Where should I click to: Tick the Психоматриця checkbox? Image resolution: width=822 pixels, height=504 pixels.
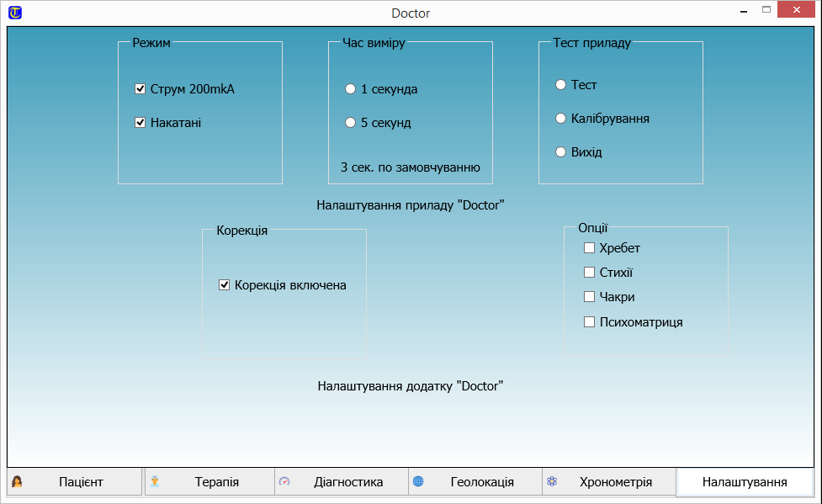tap(590, 321)
